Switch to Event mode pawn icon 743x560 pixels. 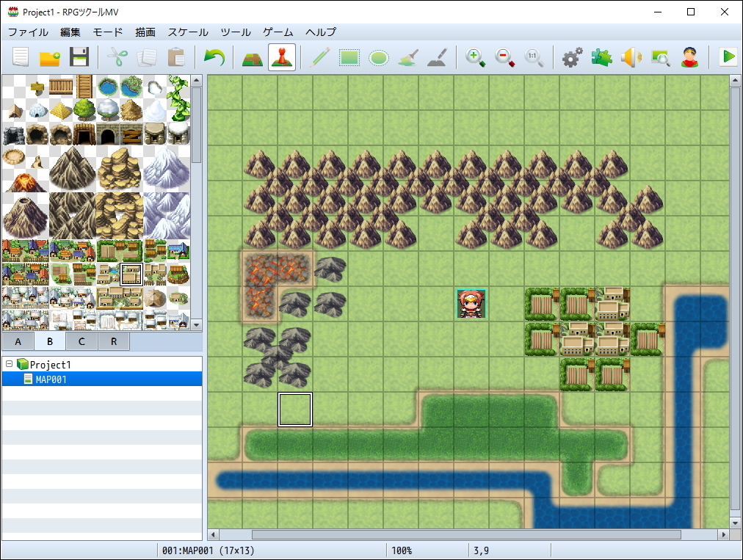(282, 57)
